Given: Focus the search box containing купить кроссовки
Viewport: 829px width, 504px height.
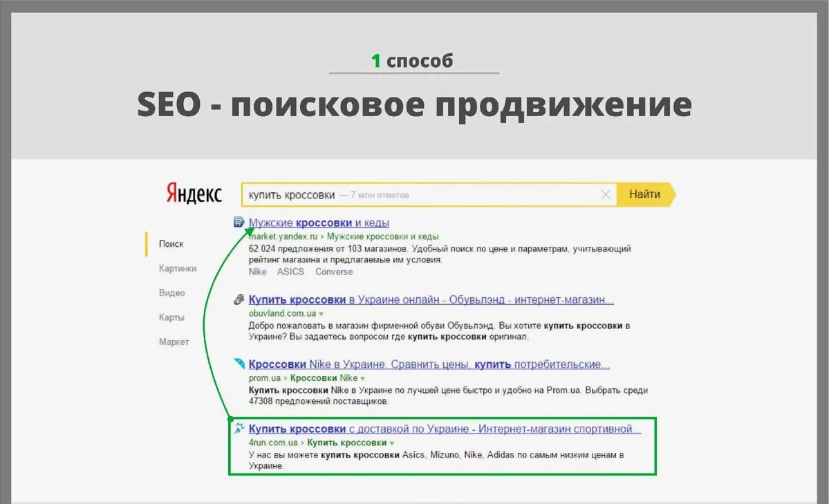Looking at the screenshot, I should click(429, 195).
